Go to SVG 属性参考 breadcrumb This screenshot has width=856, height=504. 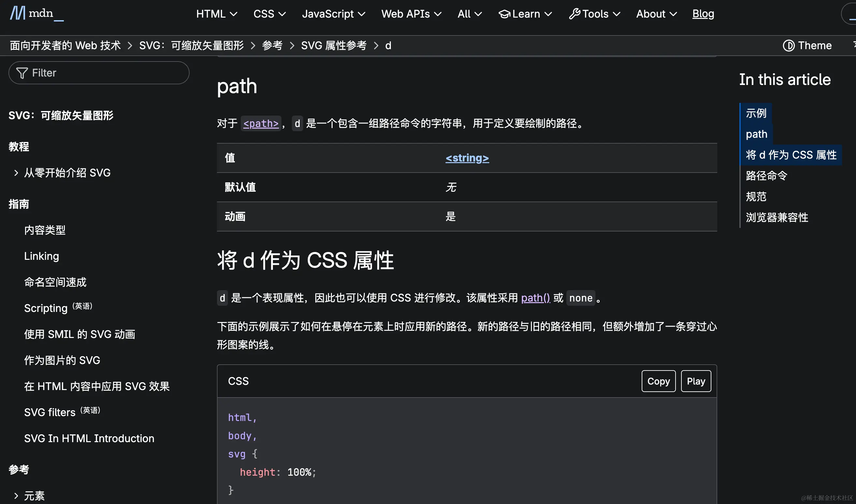coord(333,46)
